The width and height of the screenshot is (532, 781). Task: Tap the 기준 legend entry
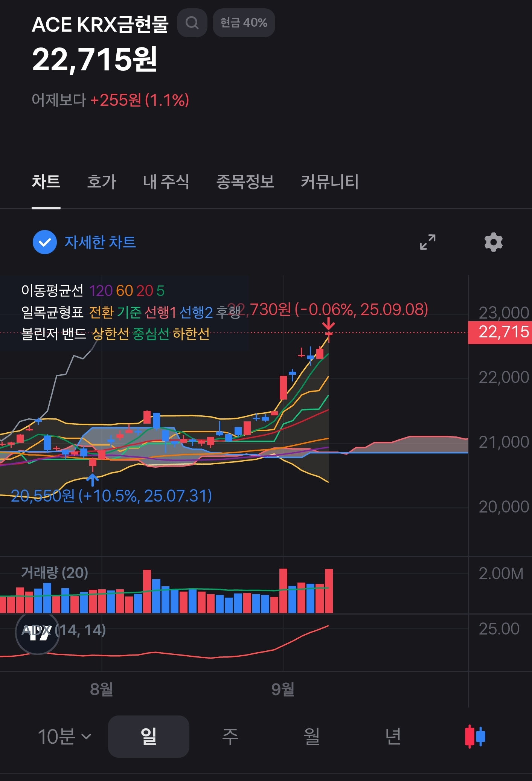129,312
